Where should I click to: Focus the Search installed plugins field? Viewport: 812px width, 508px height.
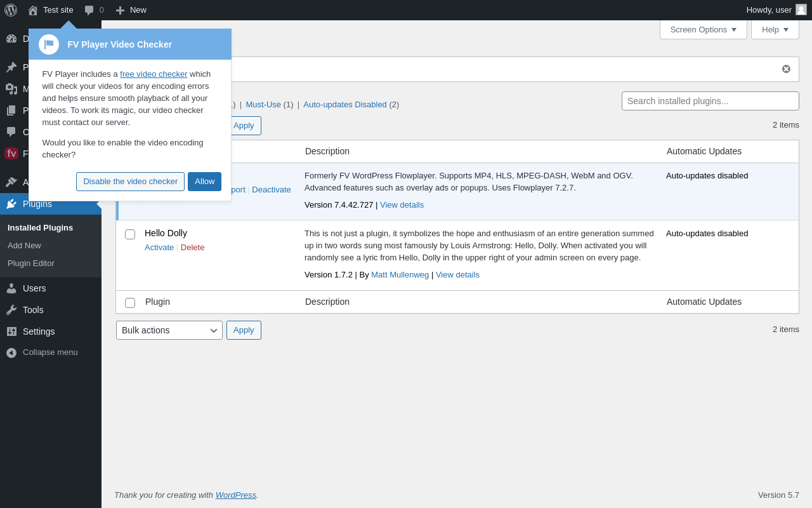[x=710, y=101]
